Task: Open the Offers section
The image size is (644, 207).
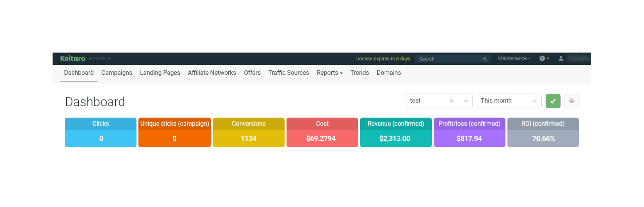Action: 252,73
